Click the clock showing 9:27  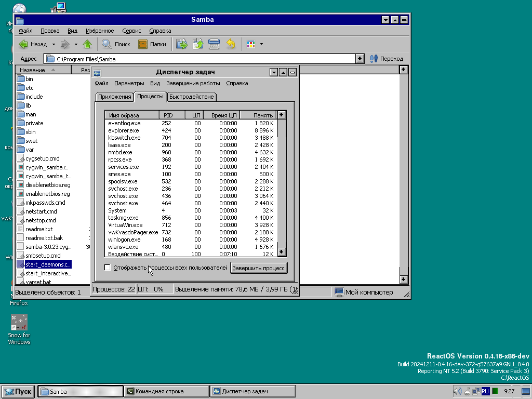[509, 391]
